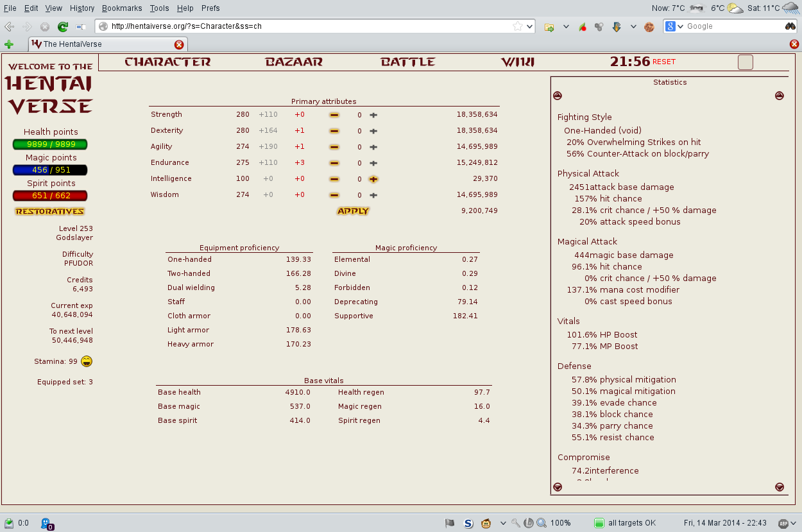Click the blue Magic points bar
802x532 pixels.
pyautogui.click(x=50, y=170)
